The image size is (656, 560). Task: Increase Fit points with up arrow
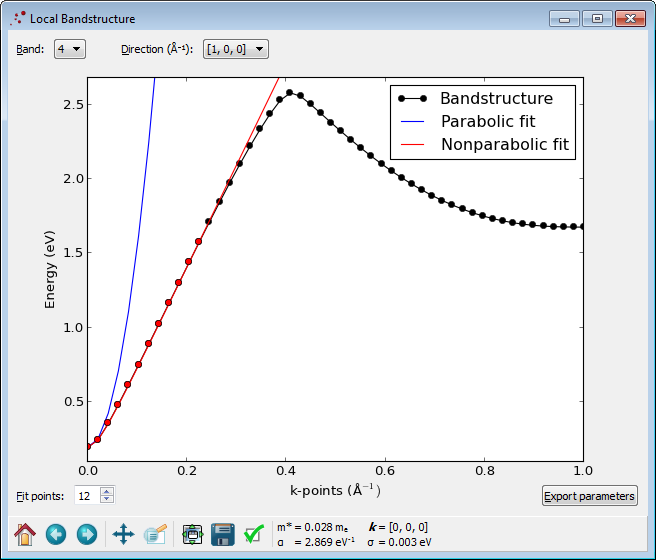[107, 491]
